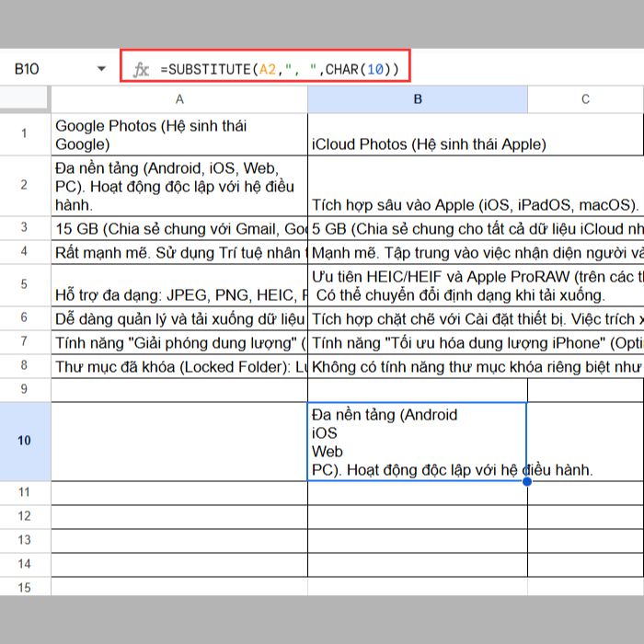Click cell A2 starting "Đa nền tảng (Android, iOS, Web,"
The image size is (644, 644).
[x=179, y=186]
